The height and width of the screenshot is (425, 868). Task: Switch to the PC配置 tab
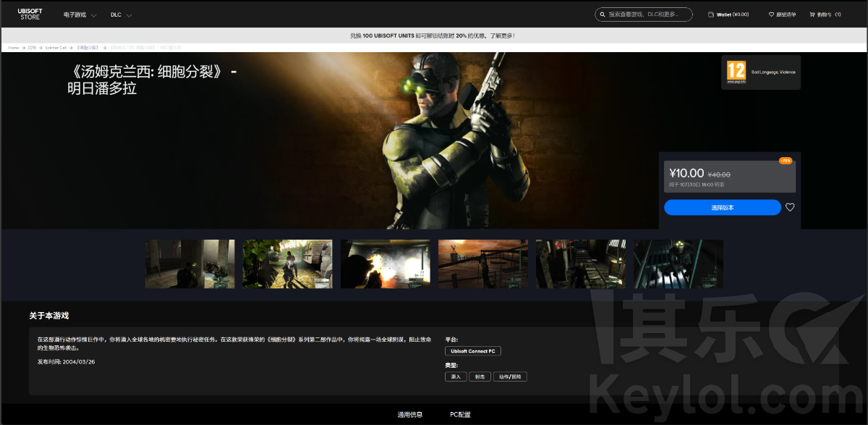pos(460,415)
